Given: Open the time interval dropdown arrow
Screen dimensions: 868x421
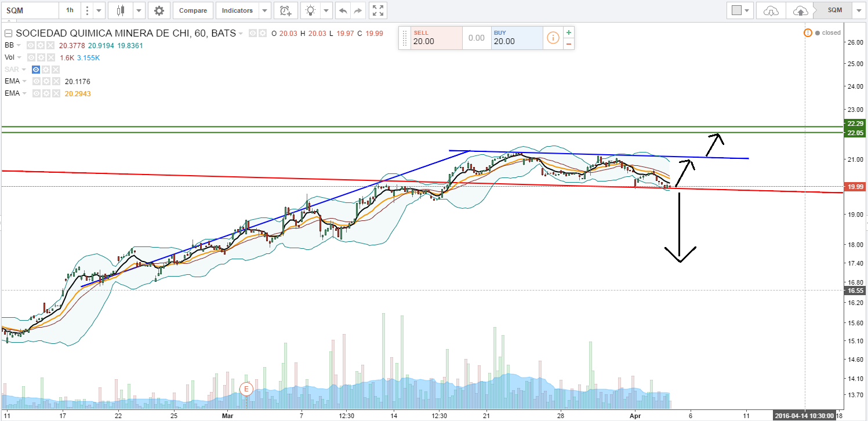Looking at the screenshot, I should (x=99, y=10).
